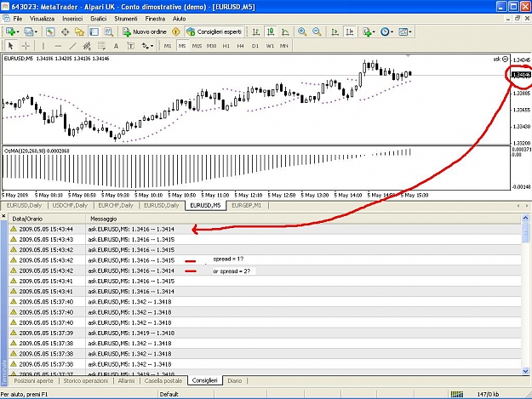
Task: Open the Diario terminal tab
Action: 235,380
